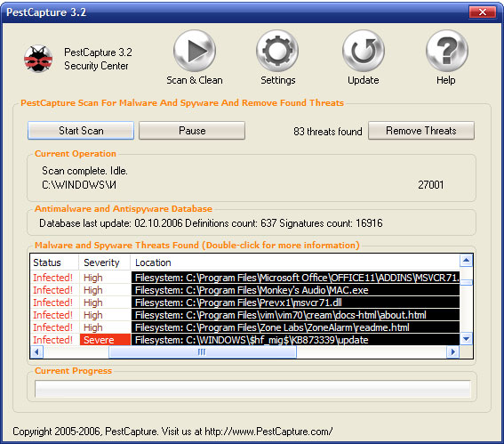Select the KB873339 update threat row
The image size is (504, 444).
[x=246, y=340]
